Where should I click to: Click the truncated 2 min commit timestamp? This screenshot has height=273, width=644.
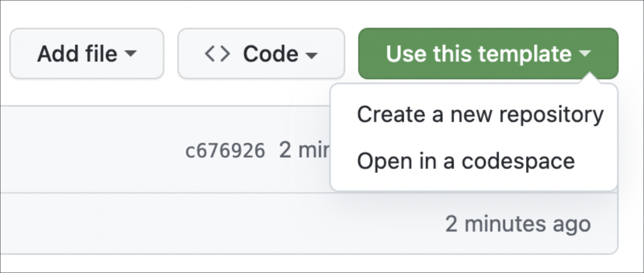point(304,150)
